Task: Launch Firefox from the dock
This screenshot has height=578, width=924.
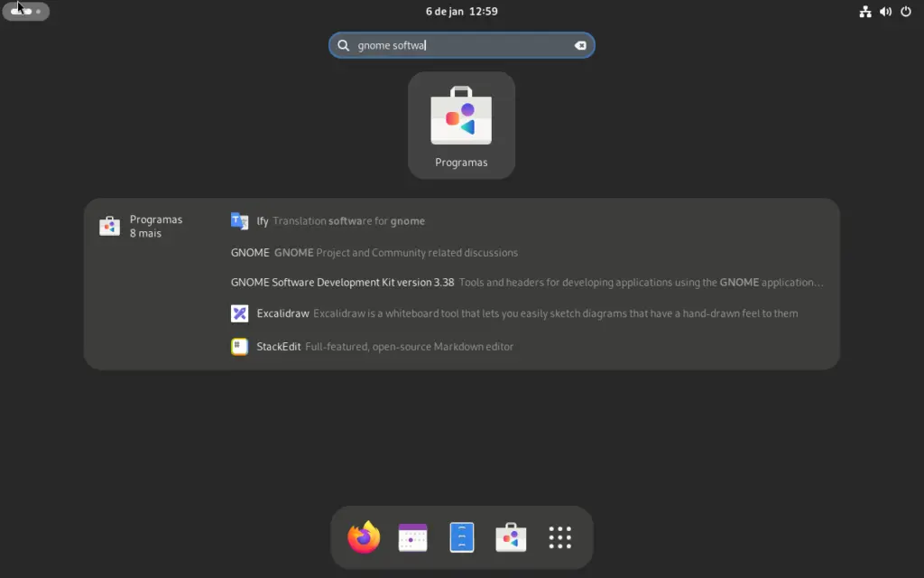Action: point(362,536)
